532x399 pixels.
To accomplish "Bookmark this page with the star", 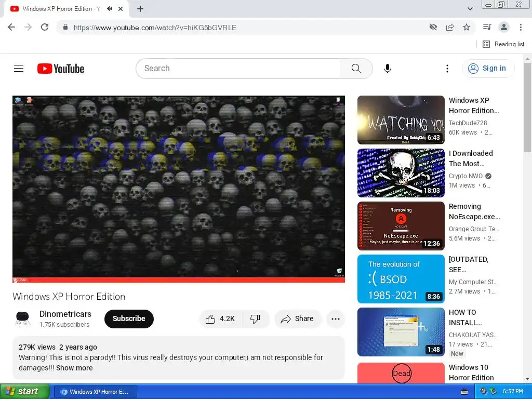I will coord(467,27).
